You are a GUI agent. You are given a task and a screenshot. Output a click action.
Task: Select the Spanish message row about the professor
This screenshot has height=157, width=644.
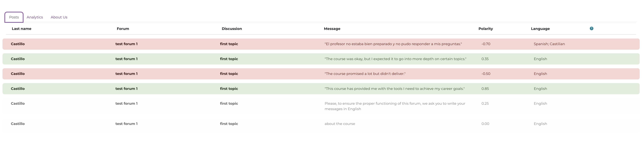point(393,44)
